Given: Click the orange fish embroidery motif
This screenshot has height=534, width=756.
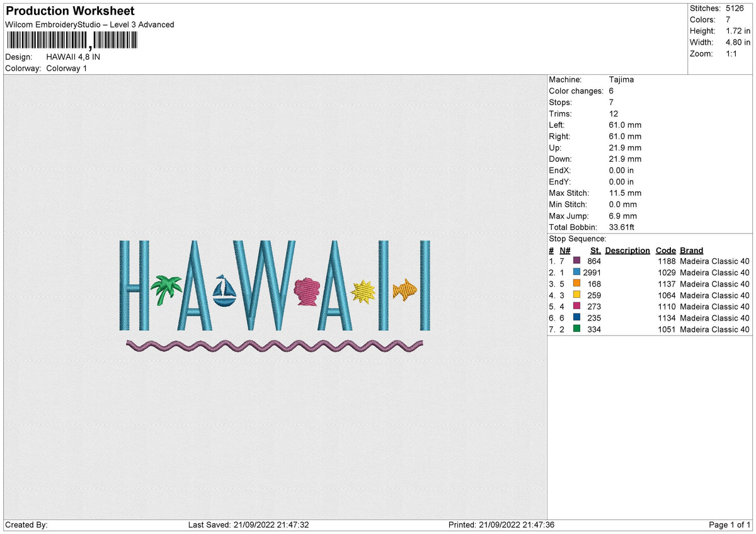Looking at the screenshot, I should click(x=404, y=290).
